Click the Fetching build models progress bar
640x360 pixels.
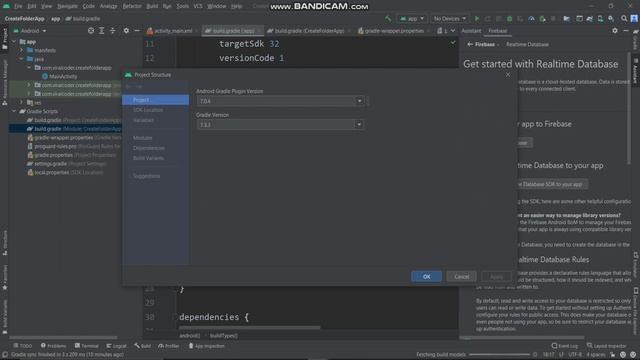click(499, 355)
